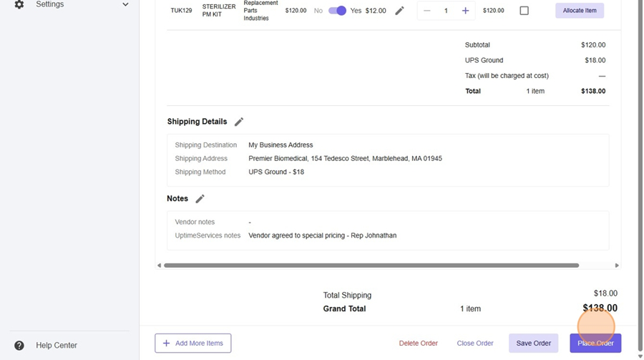Click Add More Items button
This screenshot has width=644, height=360.
[193, 344]
